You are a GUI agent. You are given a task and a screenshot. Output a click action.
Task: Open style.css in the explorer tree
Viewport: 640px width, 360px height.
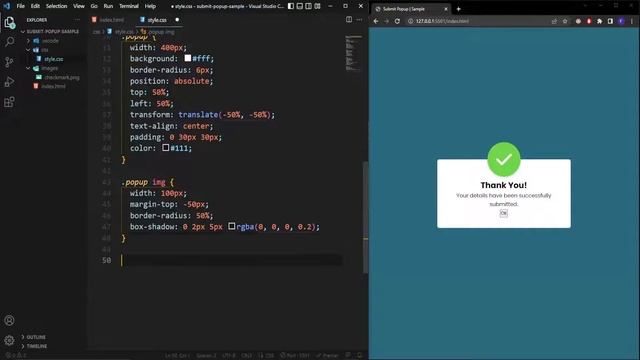[x=53, y=59]
